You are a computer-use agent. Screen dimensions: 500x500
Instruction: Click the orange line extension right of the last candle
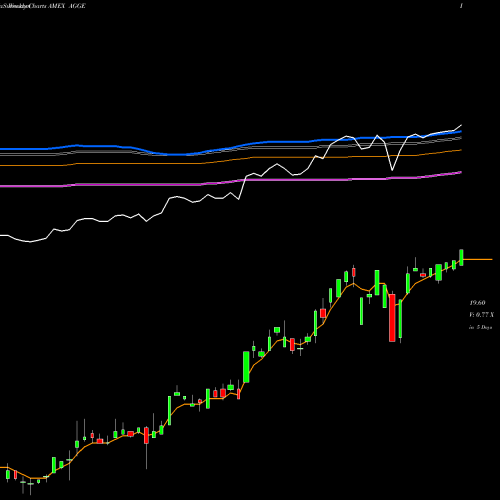(x=478, y=259)
